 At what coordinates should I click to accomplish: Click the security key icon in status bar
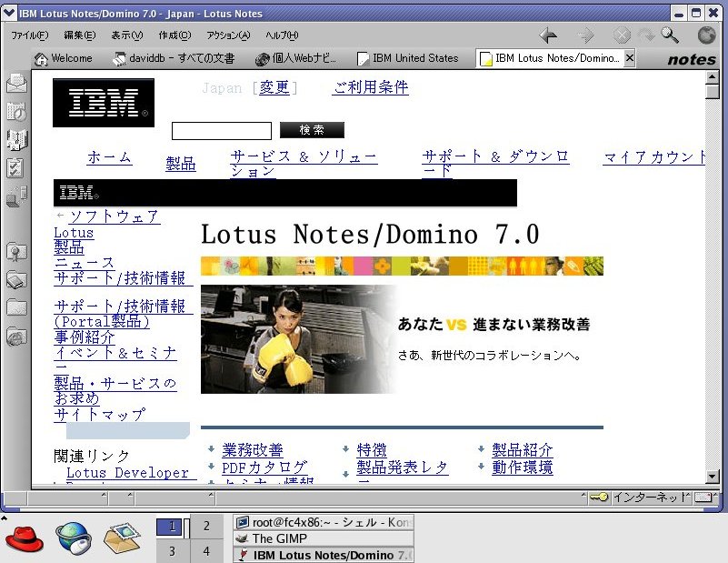[x=599, y=498]
